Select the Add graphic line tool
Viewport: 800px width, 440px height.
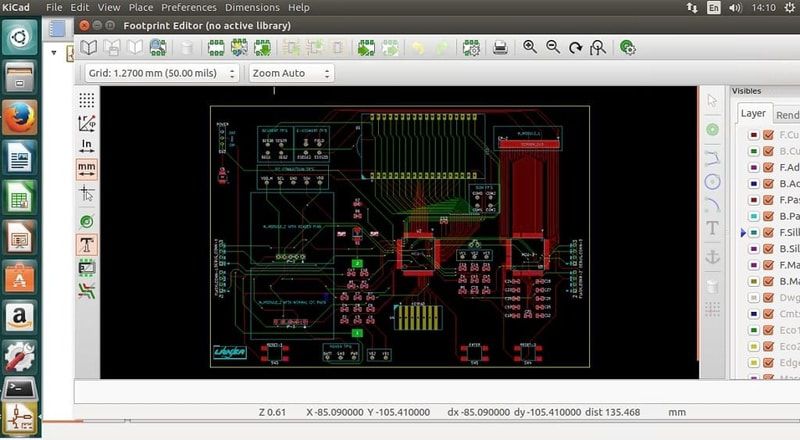pos(712,158)
